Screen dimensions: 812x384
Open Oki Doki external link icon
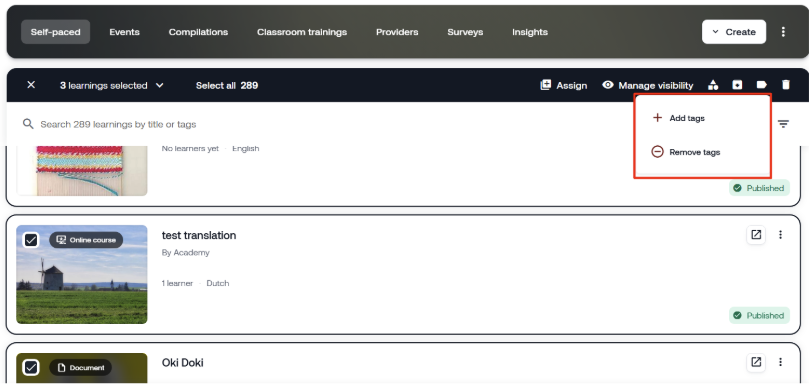point(756,362)
